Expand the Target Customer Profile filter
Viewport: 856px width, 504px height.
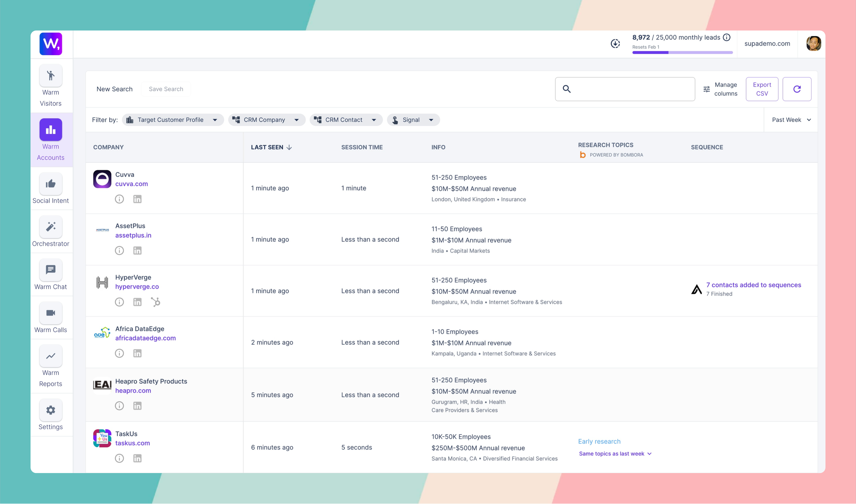pos(173,119)
